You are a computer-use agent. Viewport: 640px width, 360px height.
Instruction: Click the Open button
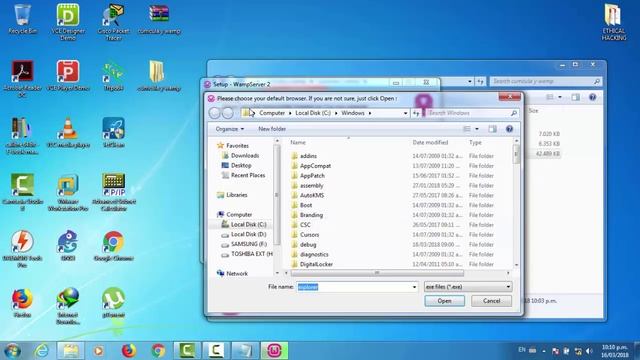444,301
